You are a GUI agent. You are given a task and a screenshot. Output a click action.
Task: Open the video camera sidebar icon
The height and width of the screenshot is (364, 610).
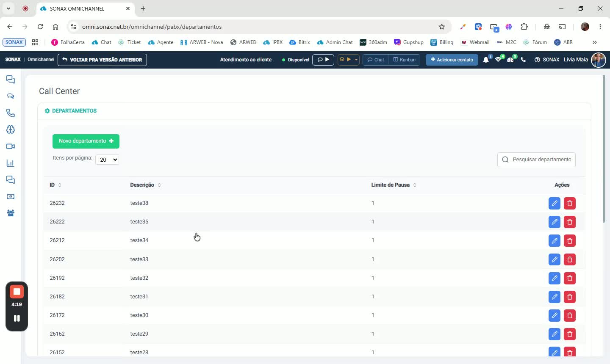[11, 146]
